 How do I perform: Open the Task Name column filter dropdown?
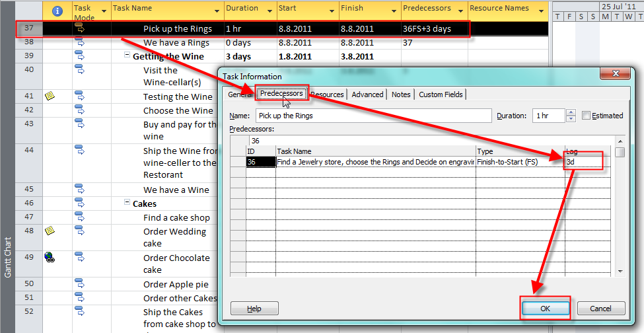pyautogui.click(x=217, y=12)
